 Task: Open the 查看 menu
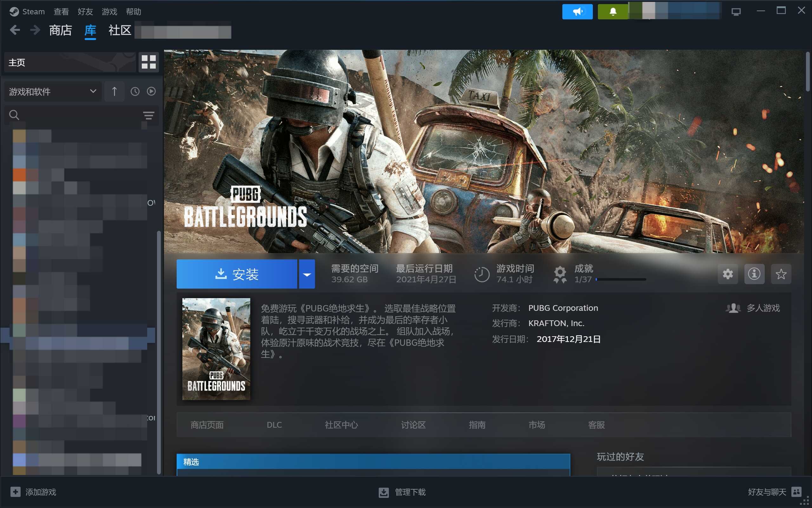coord(61,12)
